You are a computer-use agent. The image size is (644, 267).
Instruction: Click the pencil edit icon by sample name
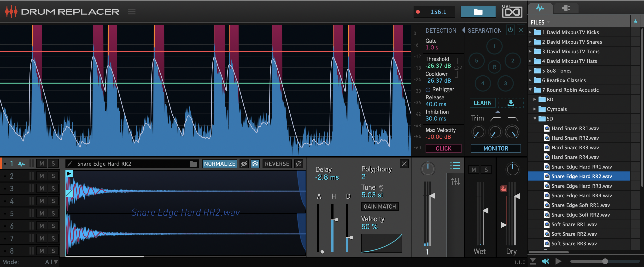tap(70, 164)
